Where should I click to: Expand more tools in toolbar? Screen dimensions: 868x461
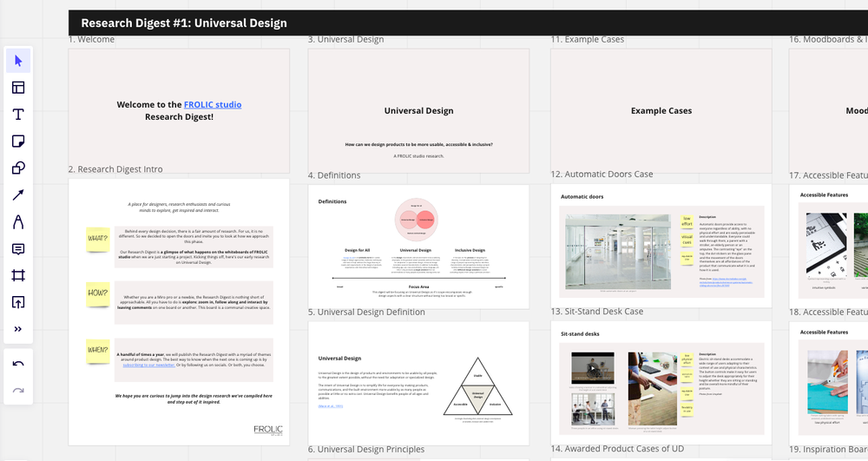18,329
